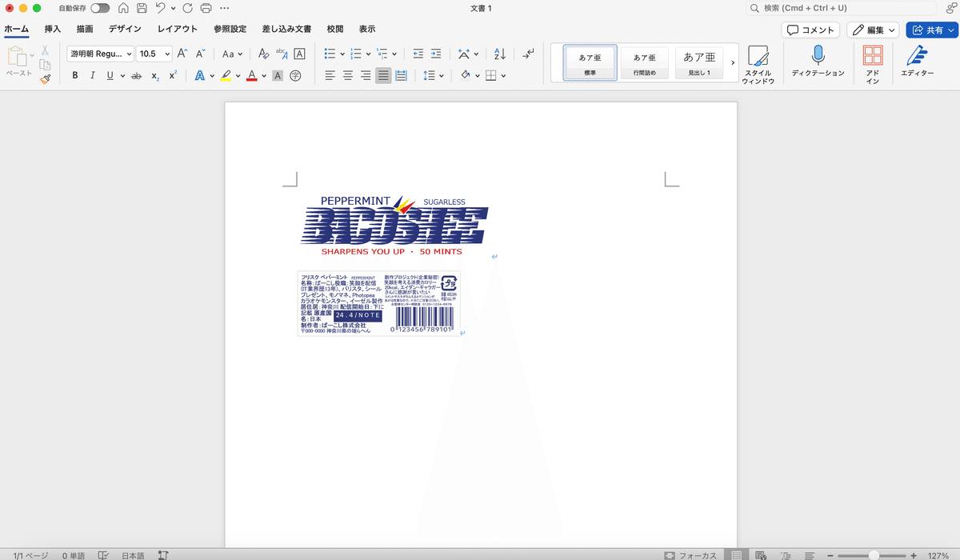
Task: Expand the numbered list dropdown arrow
Action: [x=369, y=54]
